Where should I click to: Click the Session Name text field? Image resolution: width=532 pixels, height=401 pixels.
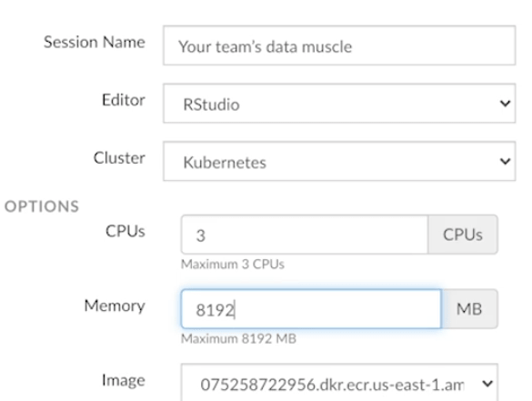click(x=339, y=45)
